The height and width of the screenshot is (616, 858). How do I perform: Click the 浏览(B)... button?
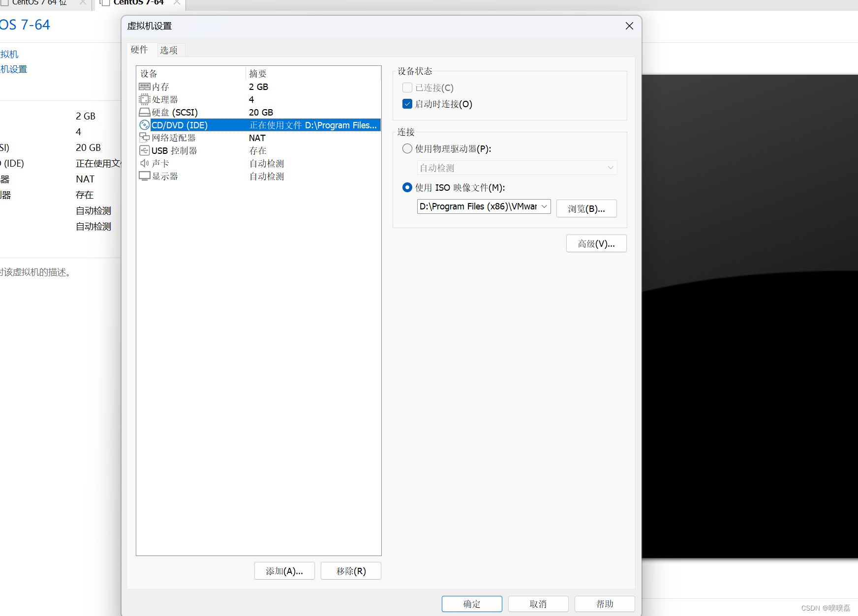[x=586, y=208]
